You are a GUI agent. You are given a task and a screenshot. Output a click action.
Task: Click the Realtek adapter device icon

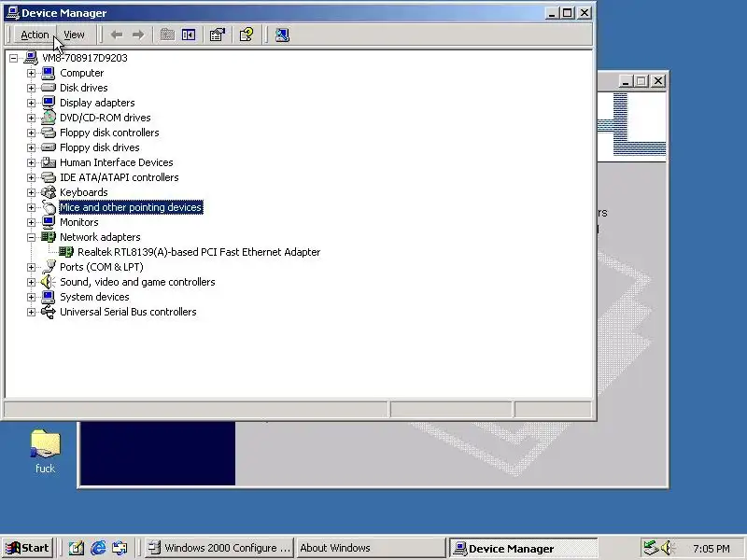pos(65,252)
